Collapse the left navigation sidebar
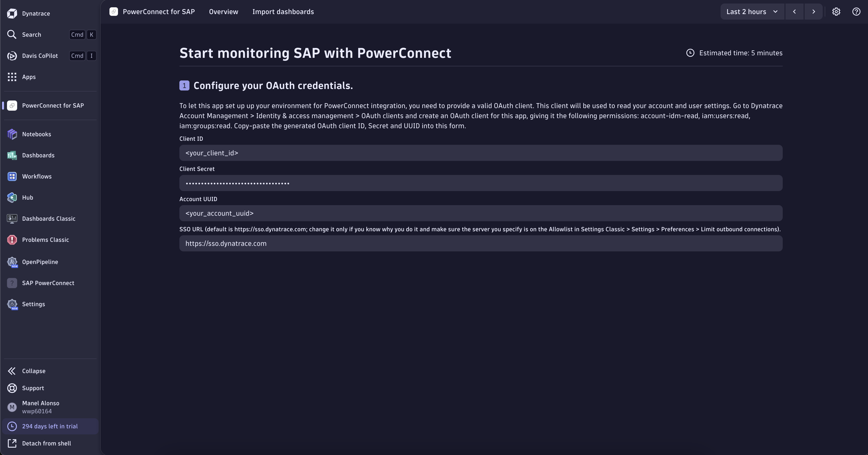Viewport: 868px width, 455px height. (33, 371)
